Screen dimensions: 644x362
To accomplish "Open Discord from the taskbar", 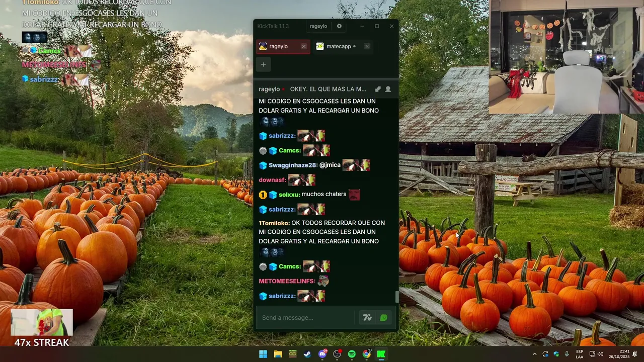I will (323, 354).
